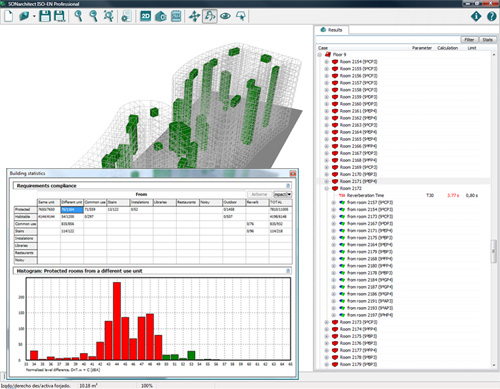Screen dimensions: 500x389
Task: Select the Rotate view tool
Action: [x=210, y=16]
